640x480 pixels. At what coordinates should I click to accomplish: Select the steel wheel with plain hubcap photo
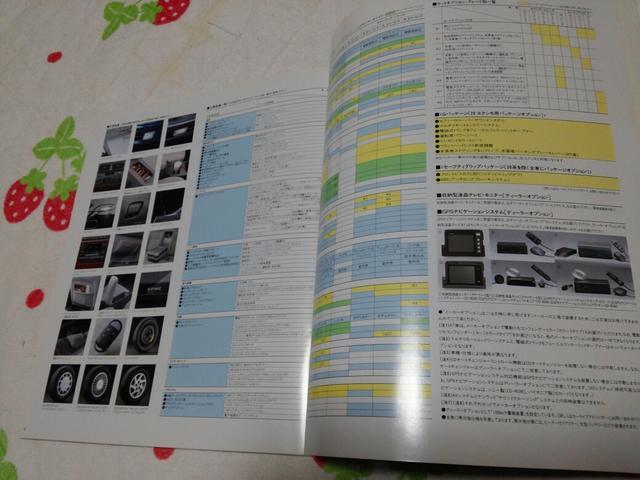click(62, 384)
